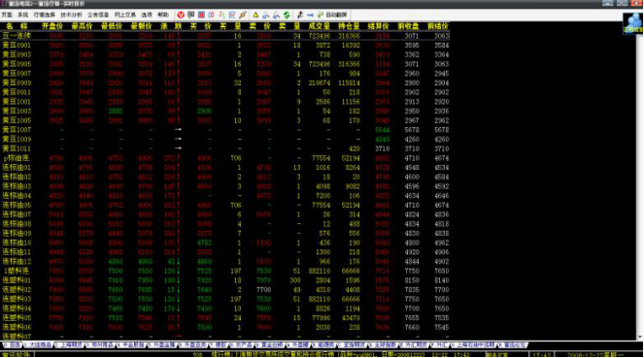Click the green refresh arrows icon
The width and height of the screenshot is (644, 358).
287,15
